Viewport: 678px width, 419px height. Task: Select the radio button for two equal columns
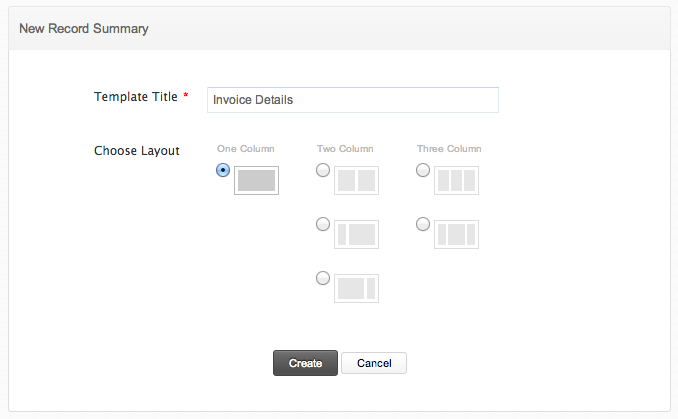[322, 170]
